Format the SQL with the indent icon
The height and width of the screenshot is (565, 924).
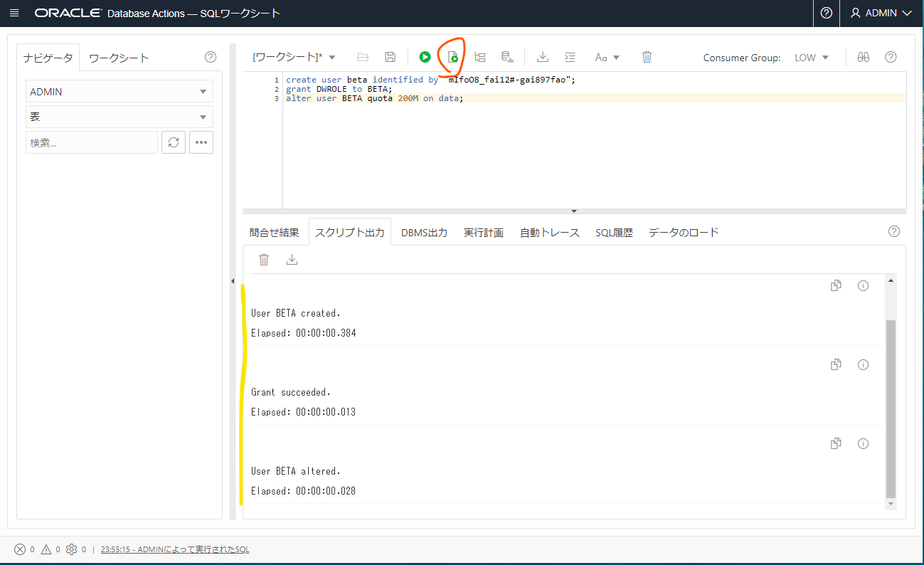(x=570, y=57)
